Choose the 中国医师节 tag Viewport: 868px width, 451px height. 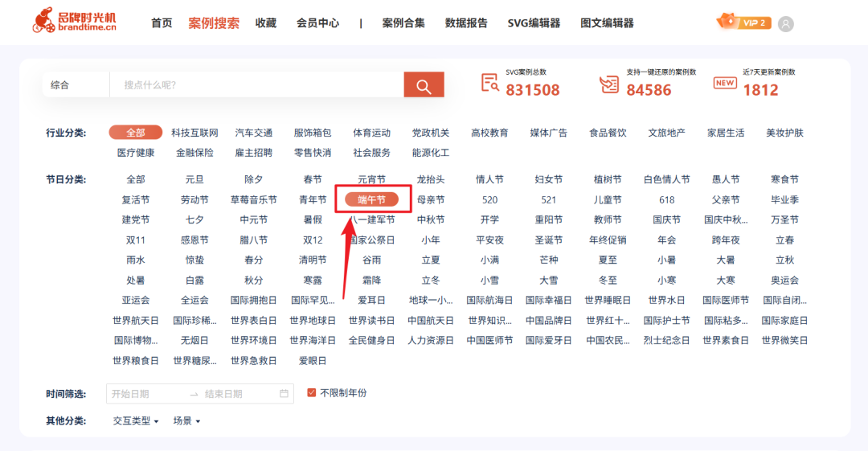click(490, 340)
